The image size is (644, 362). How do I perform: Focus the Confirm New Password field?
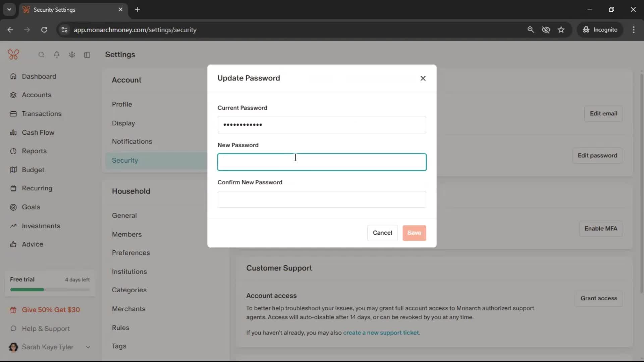tap(322, 199)
